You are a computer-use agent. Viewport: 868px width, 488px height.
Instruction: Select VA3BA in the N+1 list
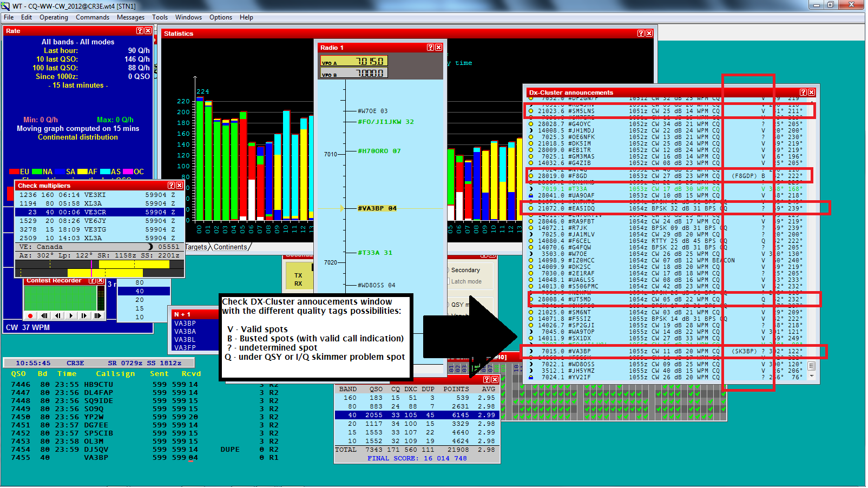point(185,332)
